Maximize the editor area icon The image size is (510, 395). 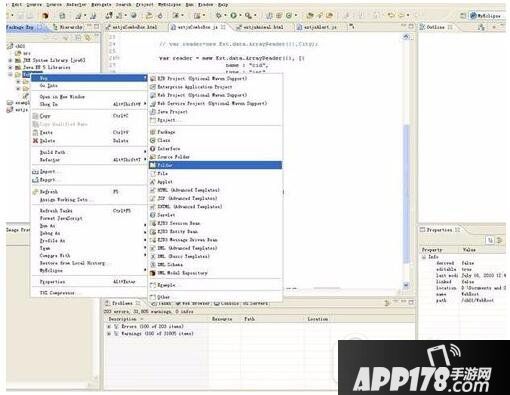pyautogui.click(x=411, y=26)
